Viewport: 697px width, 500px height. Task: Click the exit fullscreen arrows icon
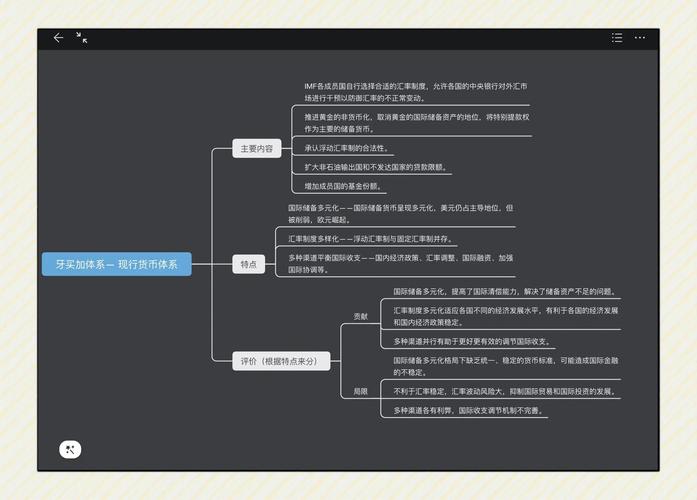[82, 38]
